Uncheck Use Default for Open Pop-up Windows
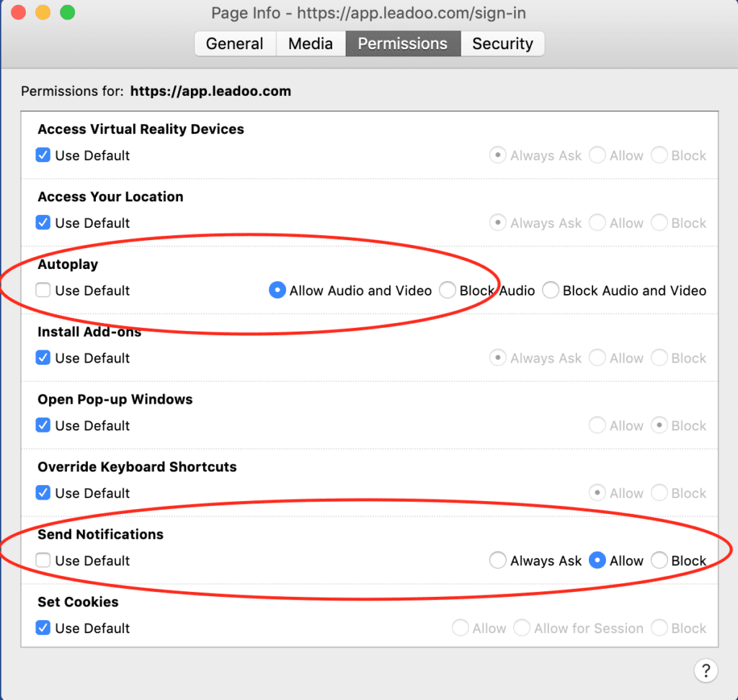Viewport: 738px width, 700px height. (43, 425)
